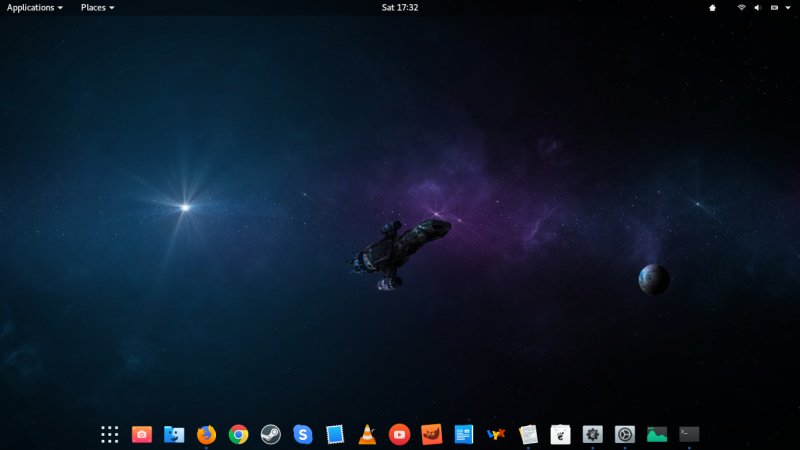The height and width of the screenshot is (450, 800).
Task: Expand the Applications menu
Action: click(x=34, y=7)
